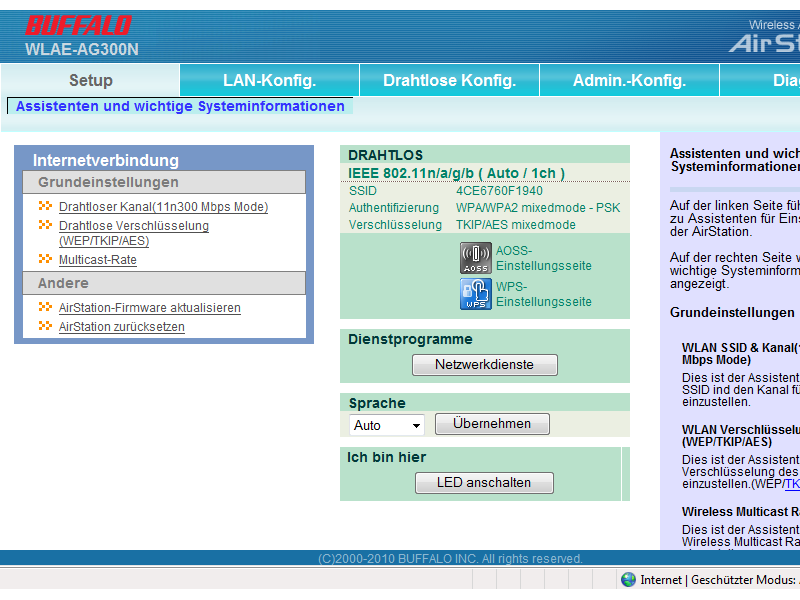Open AOSS-Einstellungsseite text link

544,258
